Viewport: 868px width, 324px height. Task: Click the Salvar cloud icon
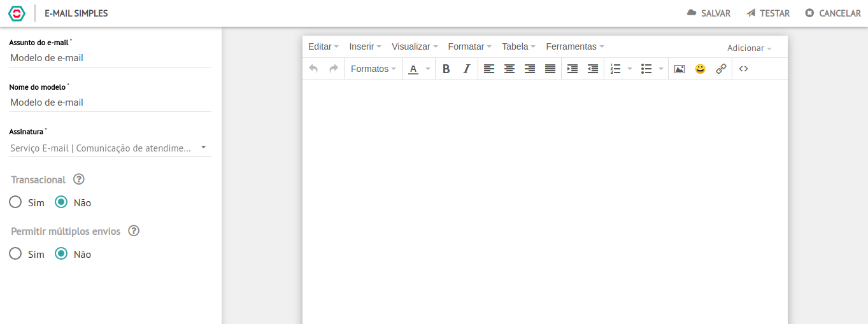point(692,13)
